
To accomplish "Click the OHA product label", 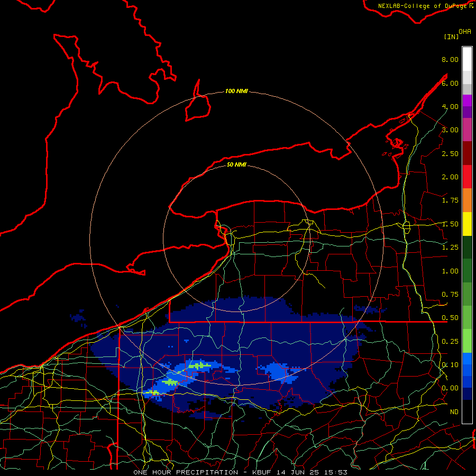I will pos(465,32).
